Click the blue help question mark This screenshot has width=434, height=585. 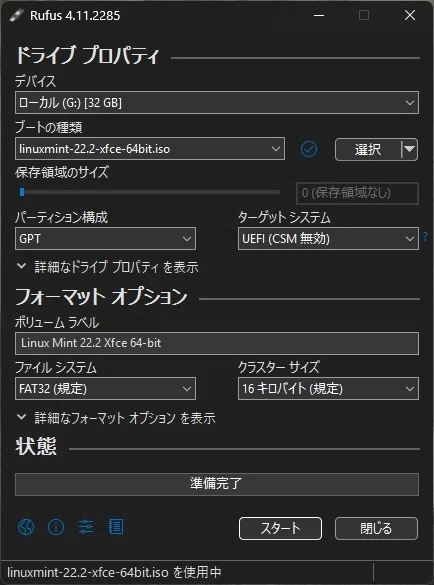pyautogui.click(x=425, y=236)
